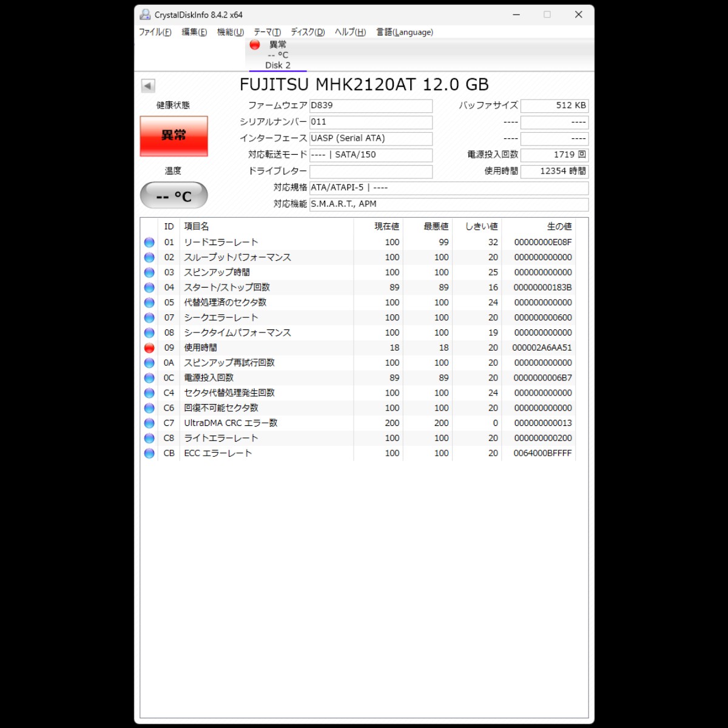Click raw value 000000000013
This screenshot has width=728, height=728.
coord(543,423)
